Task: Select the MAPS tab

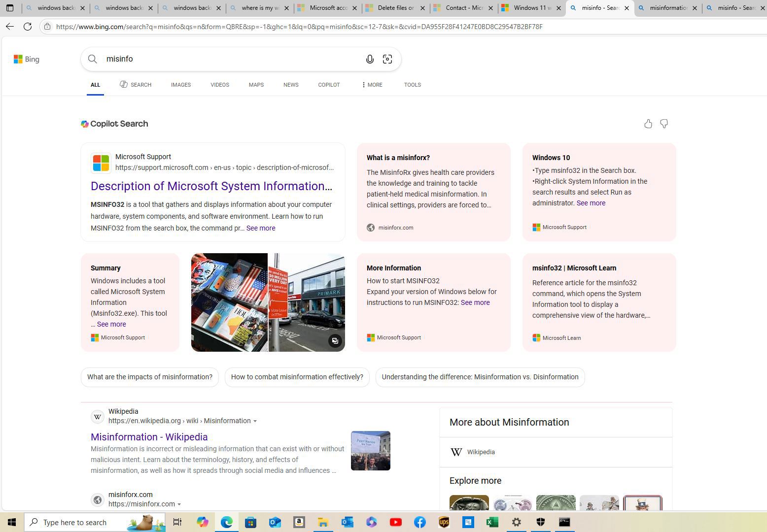Action: pyautogui.click(x=256, y=85)
